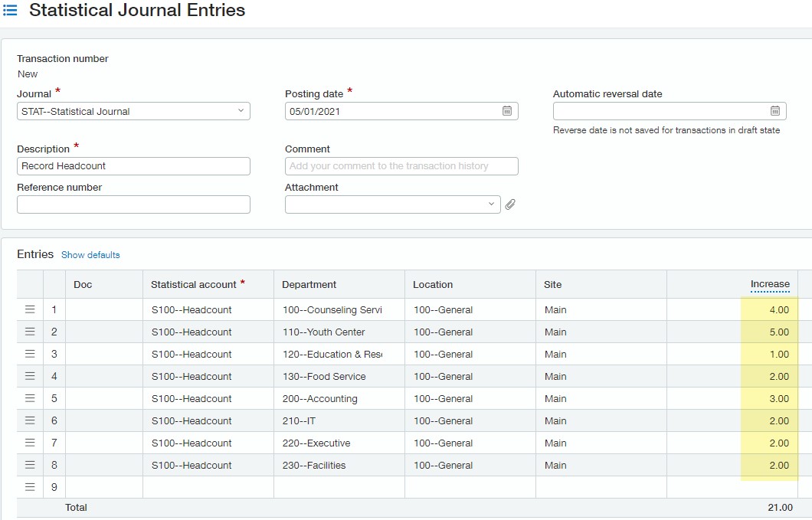Open the Posting date calendar picker
The width and height of the screenshot is (812, 520).
pos(506,111)
